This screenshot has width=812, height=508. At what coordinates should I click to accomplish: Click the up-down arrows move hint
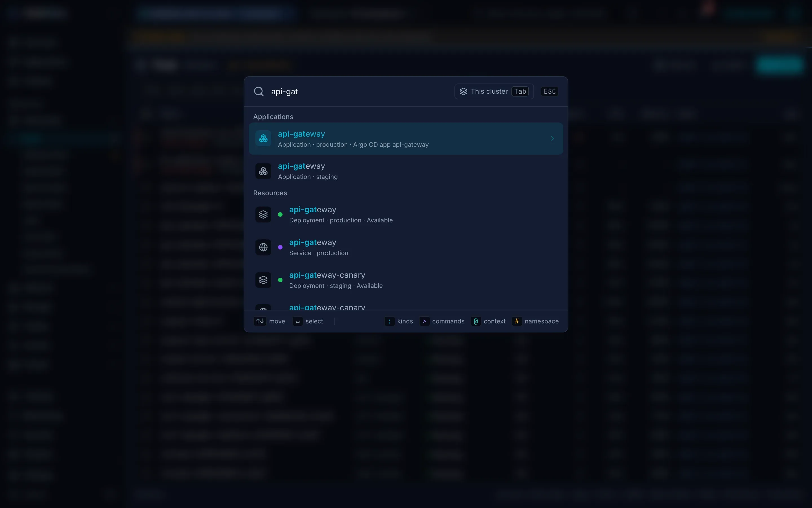[260, 321]
